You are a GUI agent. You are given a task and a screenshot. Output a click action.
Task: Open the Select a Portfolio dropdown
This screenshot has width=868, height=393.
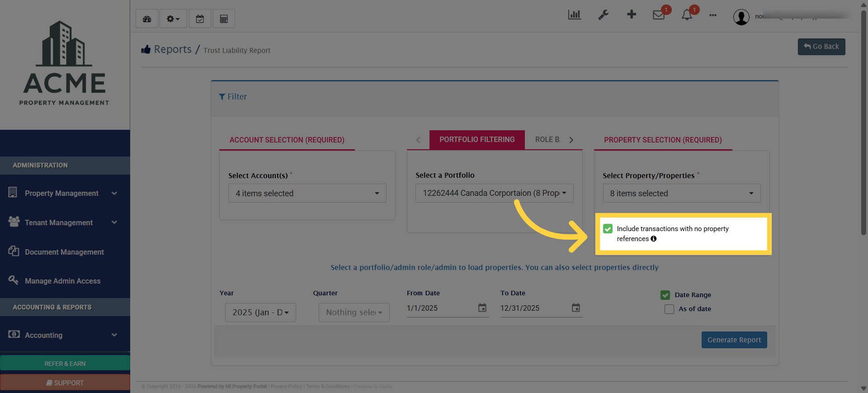[x=495, y=193]
